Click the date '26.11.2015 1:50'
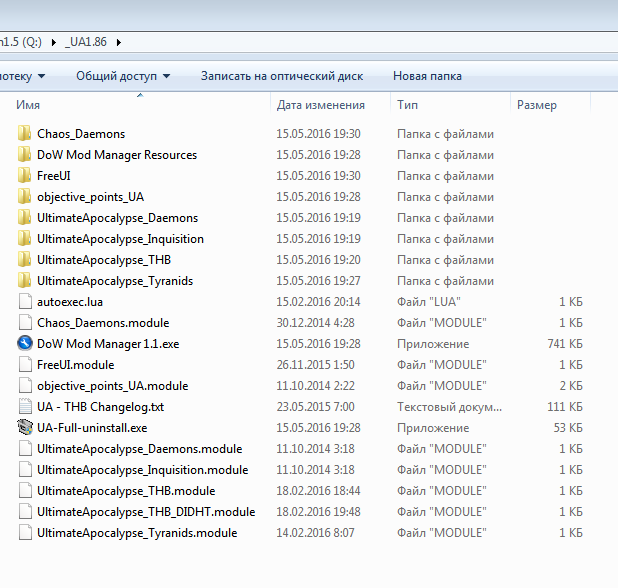 pyautogui.click(x=315, y=365)
